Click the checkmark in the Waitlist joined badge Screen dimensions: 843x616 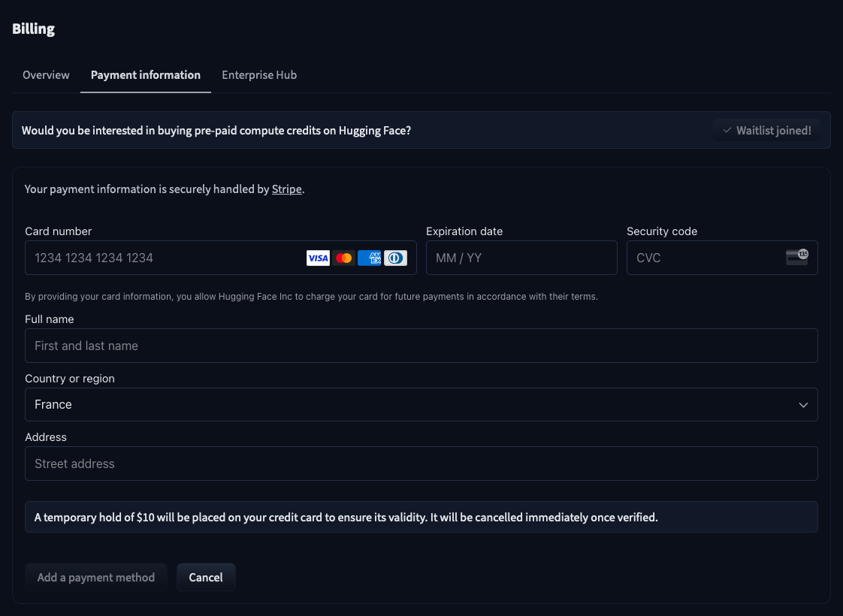point(727,130)
